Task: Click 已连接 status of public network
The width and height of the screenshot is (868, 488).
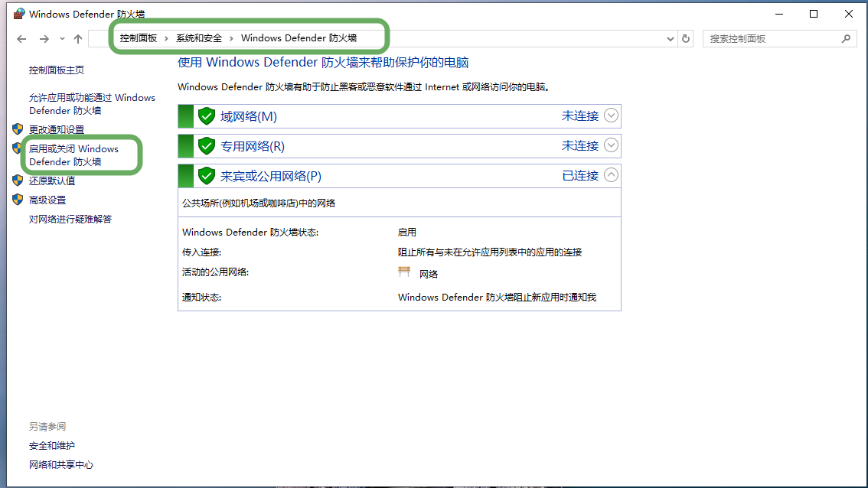Action: pos(580,175)
